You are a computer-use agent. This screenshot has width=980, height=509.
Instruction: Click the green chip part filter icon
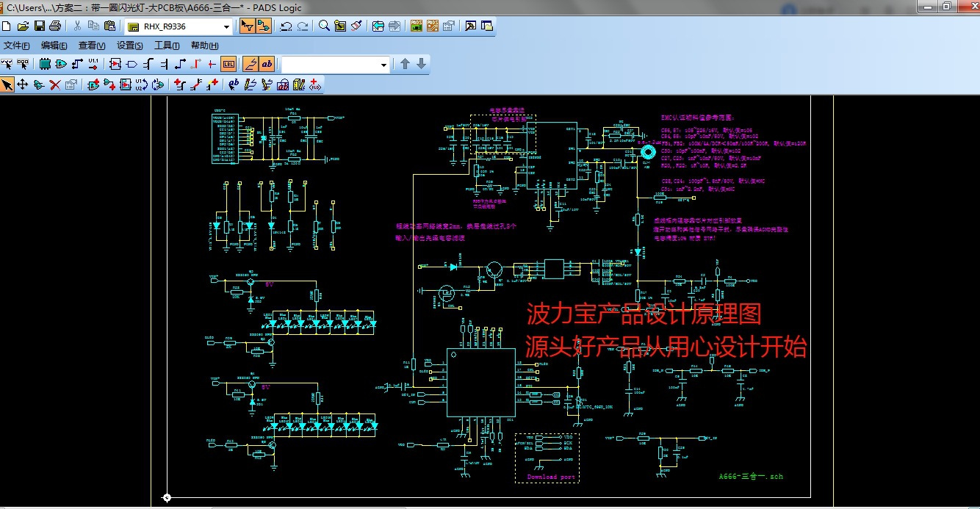45,65
